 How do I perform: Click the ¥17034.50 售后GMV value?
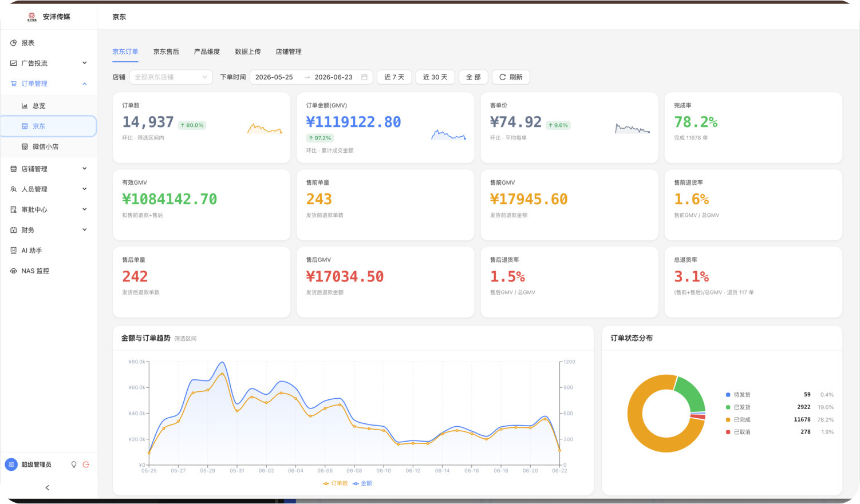(345, 276)
